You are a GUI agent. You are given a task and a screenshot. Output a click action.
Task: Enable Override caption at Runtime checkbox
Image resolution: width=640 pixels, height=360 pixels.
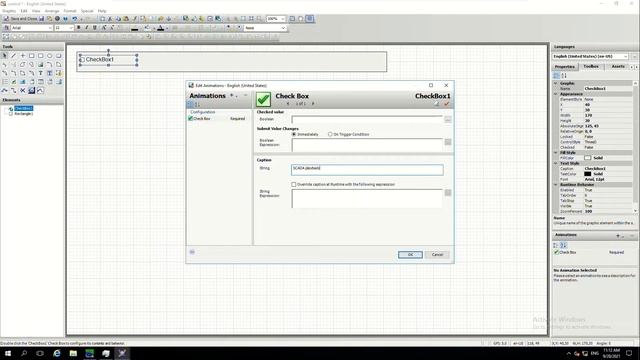[294, 184]
